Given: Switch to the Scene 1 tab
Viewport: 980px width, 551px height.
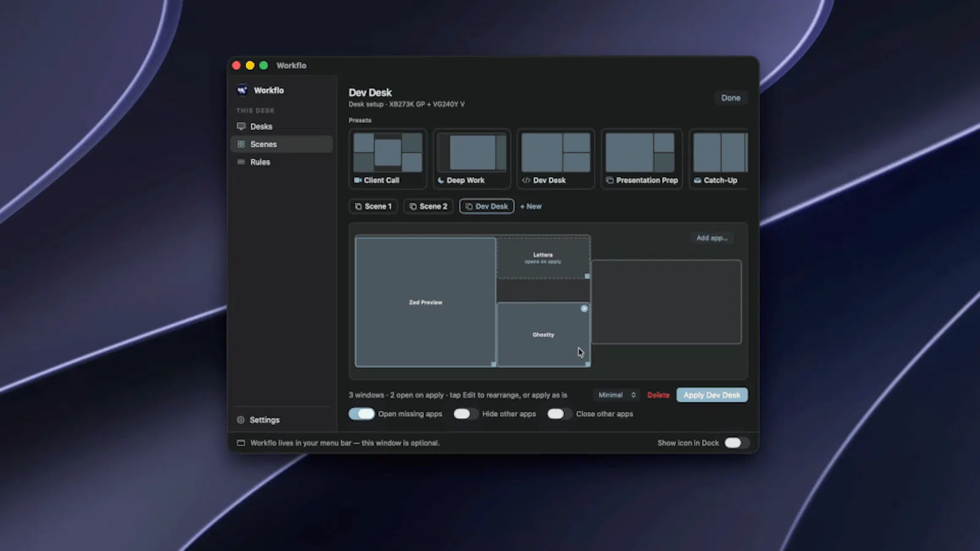Looking at the screenshot, I should point(373,206).
